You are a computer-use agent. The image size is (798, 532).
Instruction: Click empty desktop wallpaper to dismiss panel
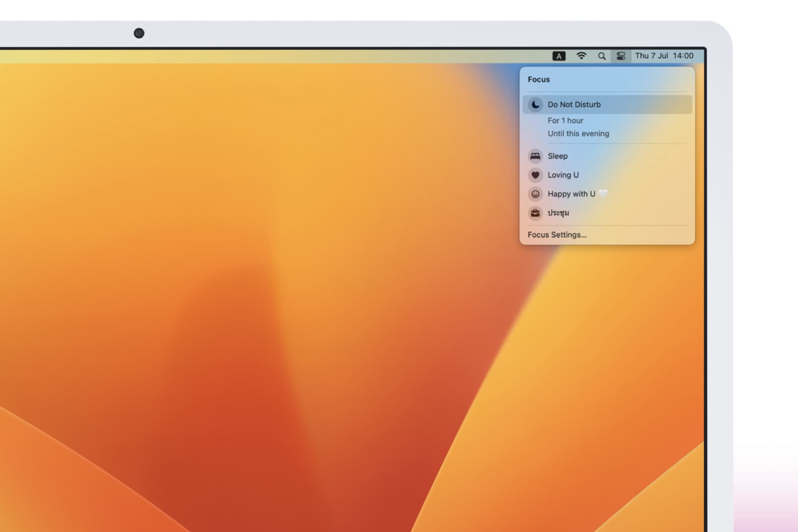coord(279,279)
